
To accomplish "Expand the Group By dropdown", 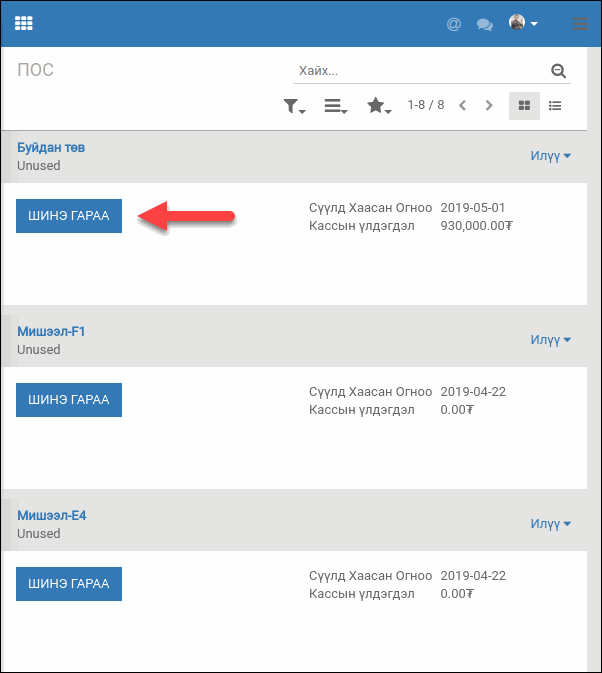I will tap(336, 106).
